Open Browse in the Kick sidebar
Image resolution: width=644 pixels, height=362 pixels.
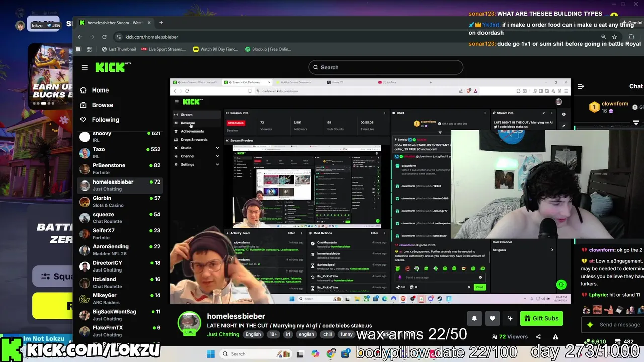103,105
